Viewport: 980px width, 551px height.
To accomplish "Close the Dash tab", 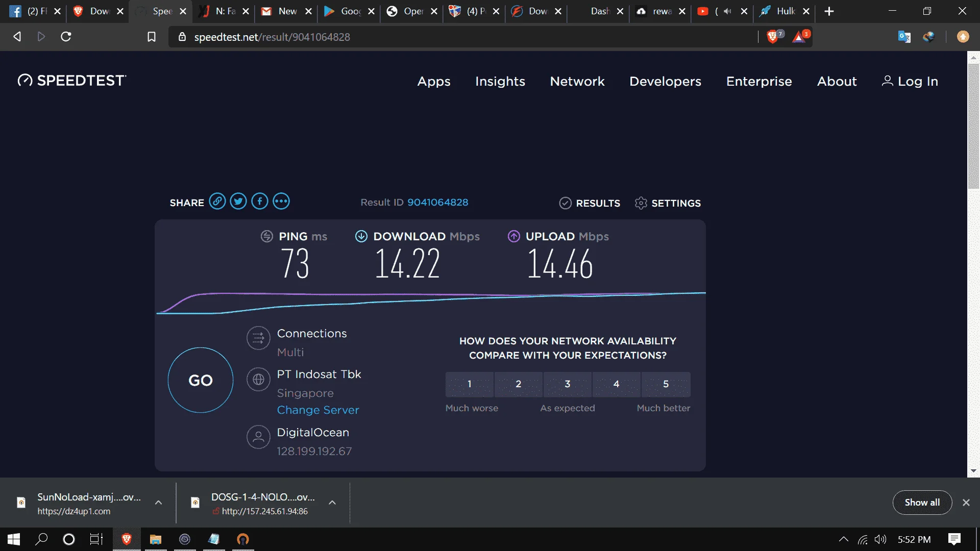I will (x=620, y=11).
